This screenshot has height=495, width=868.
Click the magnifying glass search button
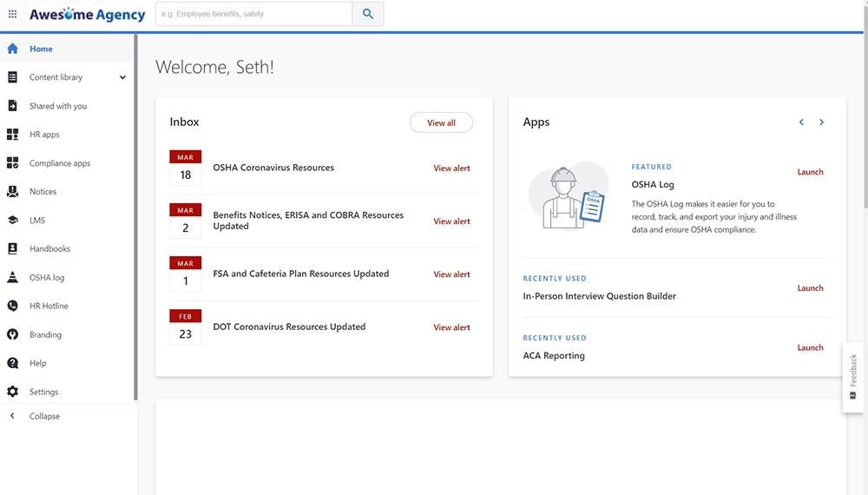coord(368,14)
